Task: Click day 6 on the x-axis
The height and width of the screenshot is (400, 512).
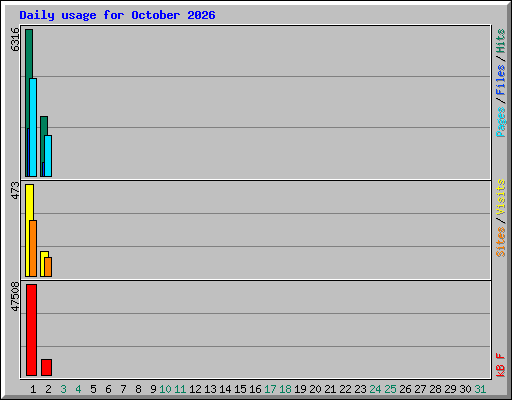Action: [x=108, y=389]
